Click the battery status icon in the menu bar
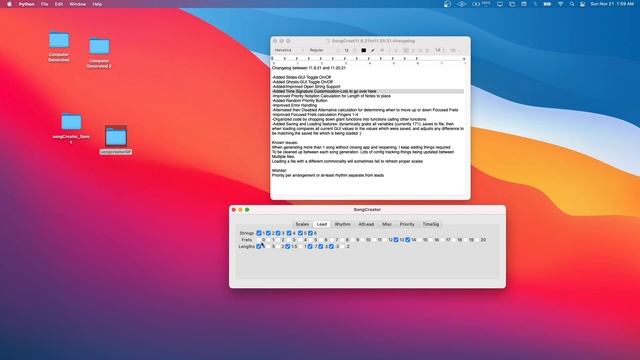This screenshot has height=360, width=640. coord(547,4)
